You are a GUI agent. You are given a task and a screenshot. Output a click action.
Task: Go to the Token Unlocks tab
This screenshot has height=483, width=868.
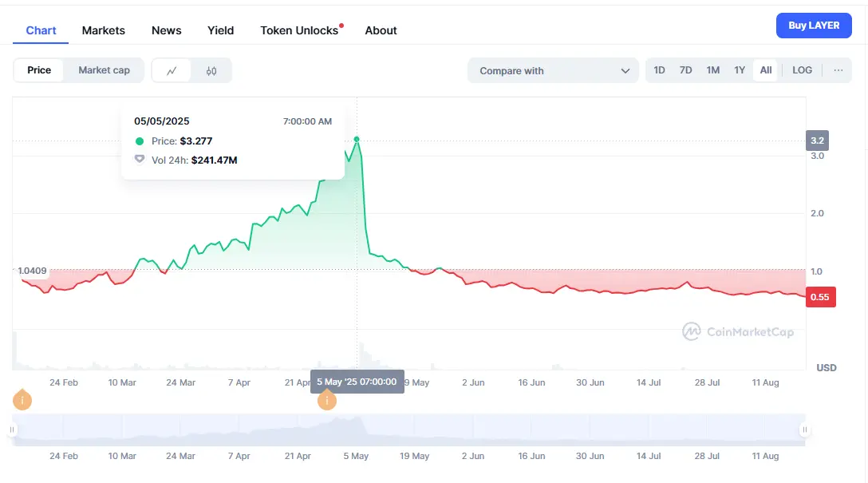click(299, 30)
